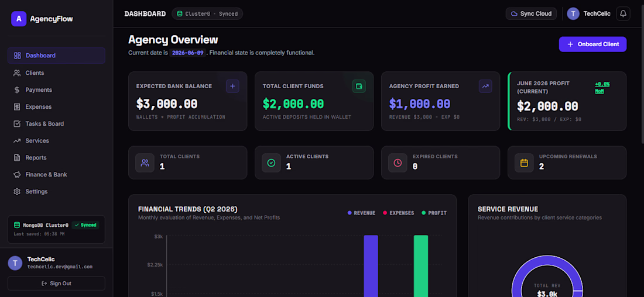The width and height of the screenshot is (644, 297).
Task: Select Services in the sidebar
Action: click(56, 141)
